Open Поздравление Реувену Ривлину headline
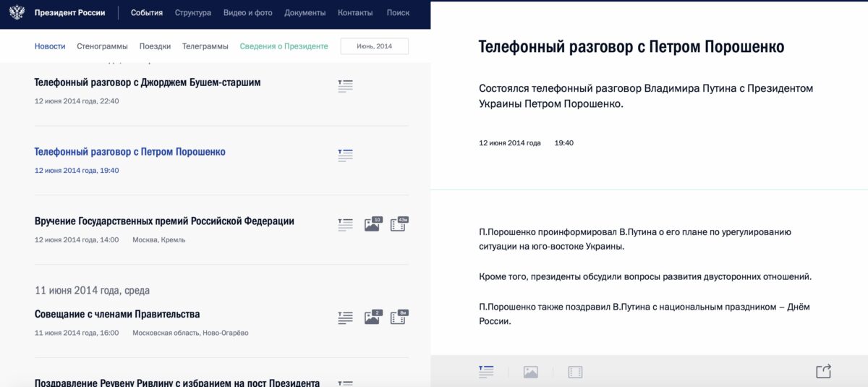The image size is (868, 387). [177, 383]
